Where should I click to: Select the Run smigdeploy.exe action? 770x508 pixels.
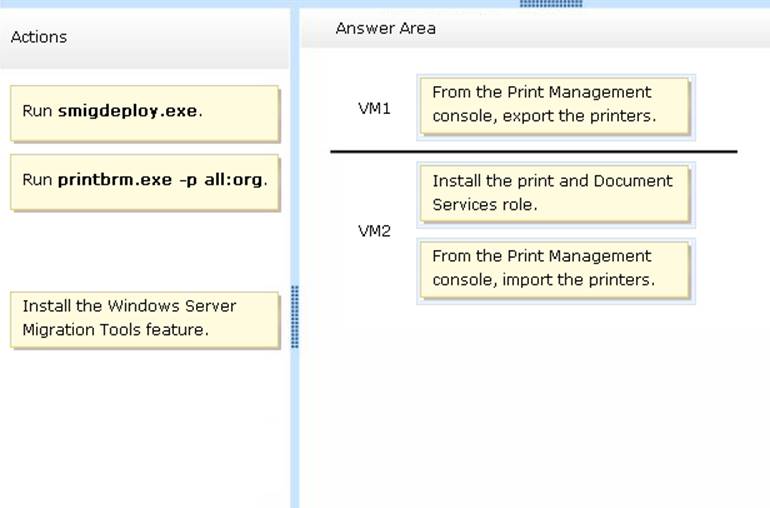(x=144, y=112)
